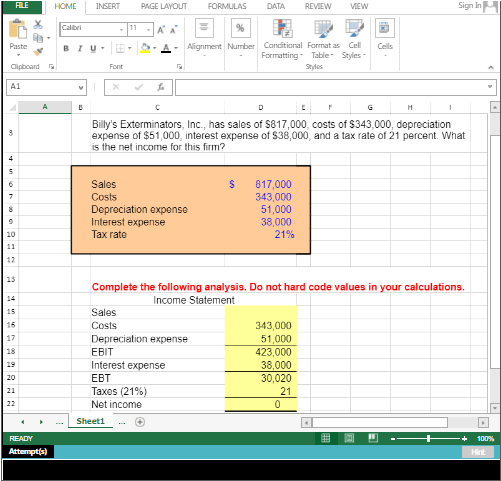Viewport: 501px width, 481px height.
Task: Go to next sheet arrow
Action: 41,422
